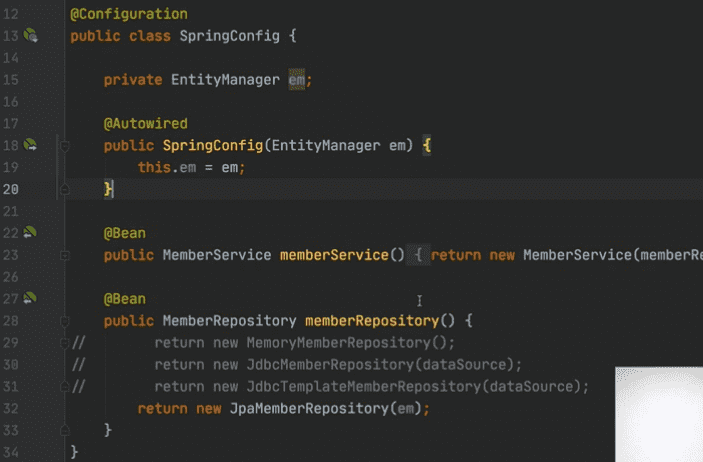Click the return keyword on line 32

(162, 409)
